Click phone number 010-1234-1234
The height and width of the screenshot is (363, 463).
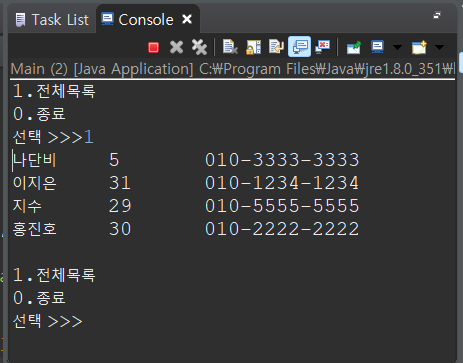point(282,183)
